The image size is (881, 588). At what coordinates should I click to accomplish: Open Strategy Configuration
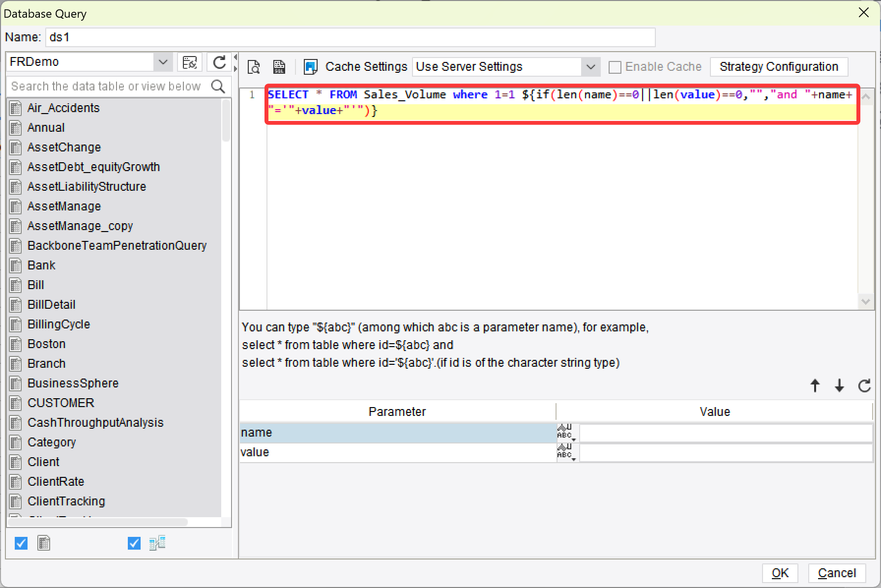coord(779,66)
